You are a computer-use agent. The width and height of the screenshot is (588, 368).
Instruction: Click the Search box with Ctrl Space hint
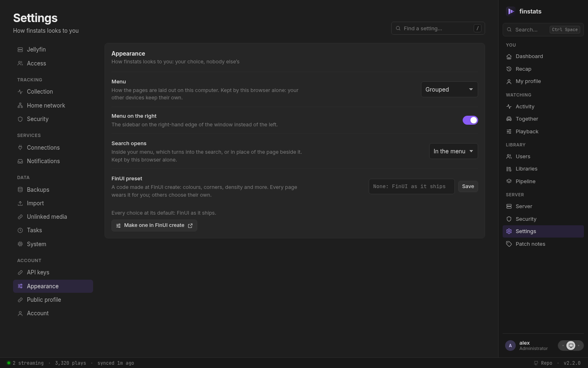[x=543, y=29]
